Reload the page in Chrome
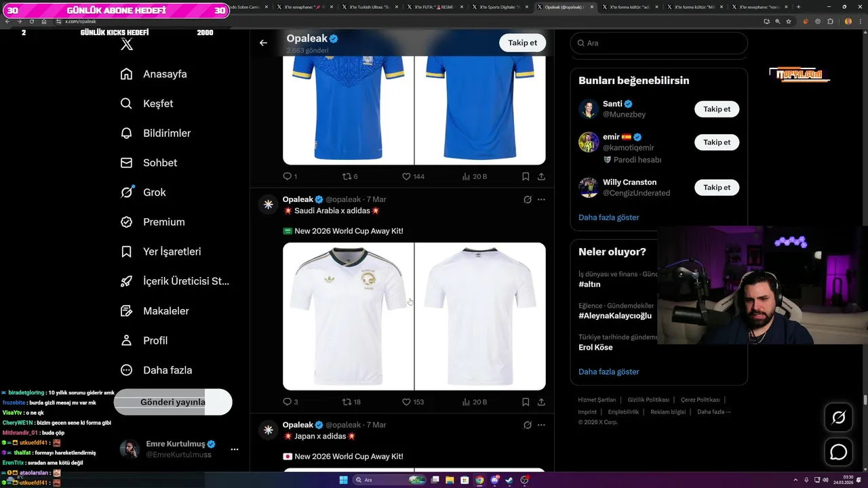The image size is (868, 488). (x=32, y=21)
